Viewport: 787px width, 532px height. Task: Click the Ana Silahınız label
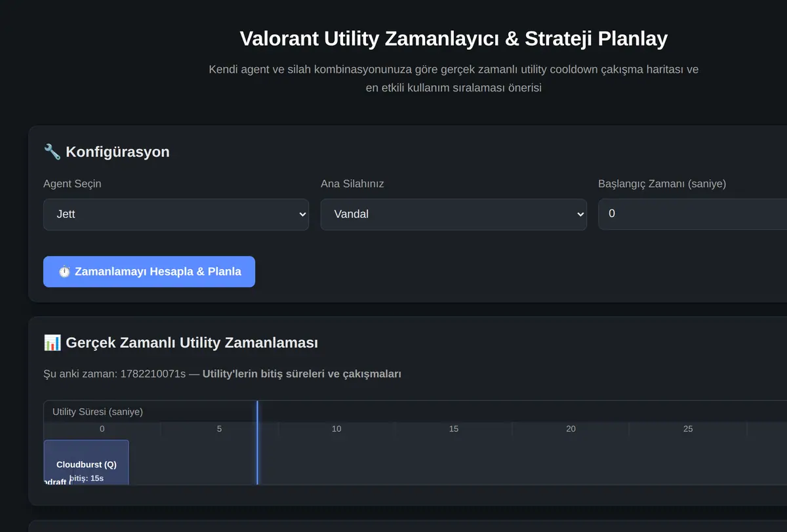352,184
